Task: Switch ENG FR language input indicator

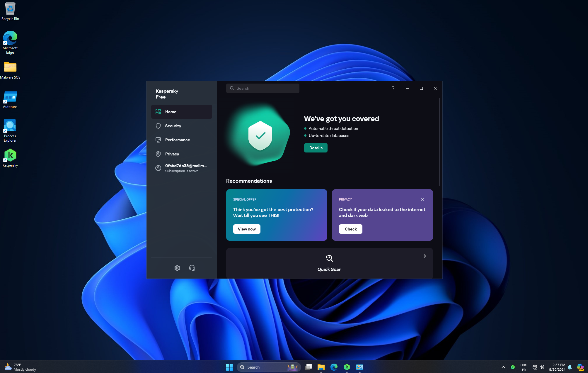Action: point(524,367)
